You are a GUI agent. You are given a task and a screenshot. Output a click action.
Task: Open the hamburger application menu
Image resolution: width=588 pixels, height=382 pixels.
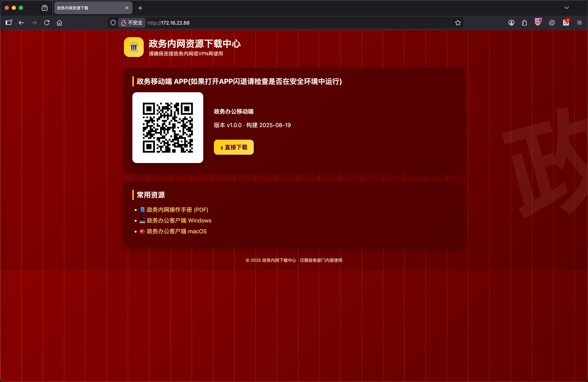[x=579, y=23]
